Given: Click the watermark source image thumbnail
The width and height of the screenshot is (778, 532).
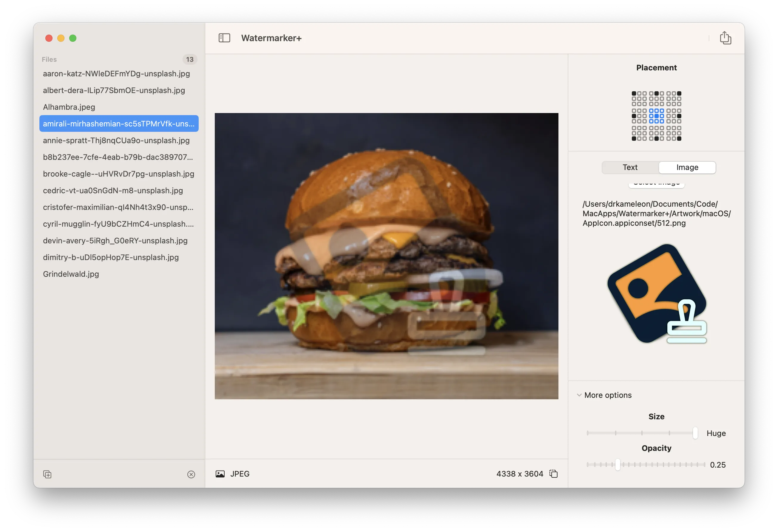Looking at the screenshot, I should point(656,294).
